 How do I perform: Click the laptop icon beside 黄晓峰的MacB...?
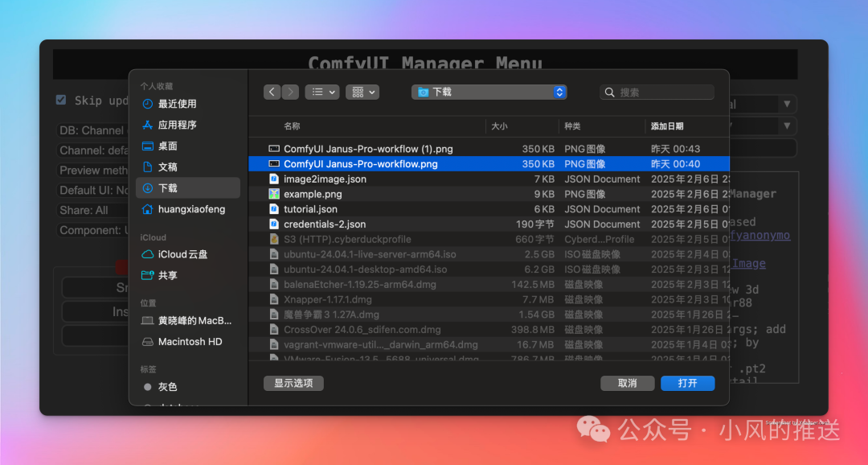[x=147, y=320]
